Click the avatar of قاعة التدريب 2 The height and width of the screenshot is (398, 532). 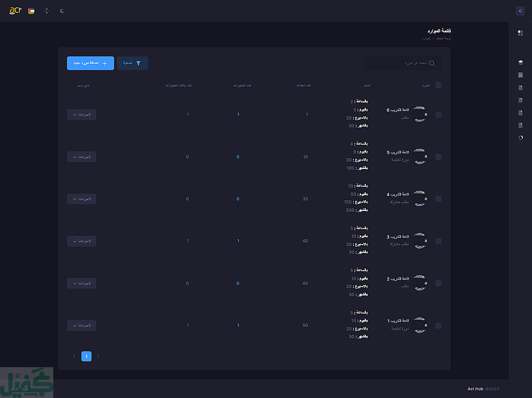pos(420,283)
